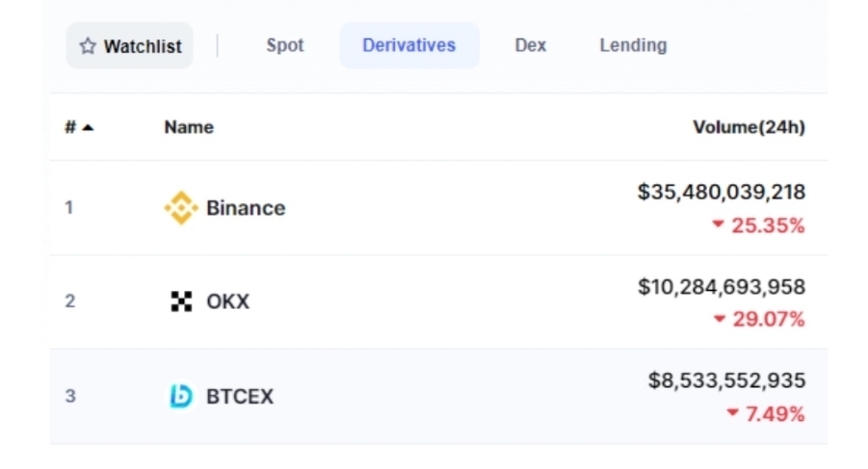Viewport: 868px width, 469px height.
Task: Click the OKX logo icon
Action: click(x=181, y=301)
